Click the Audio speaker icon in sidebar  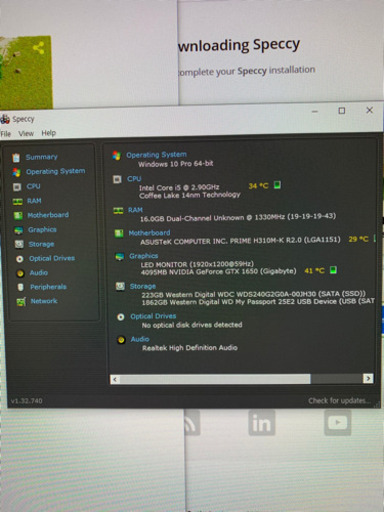click(20, 273)
